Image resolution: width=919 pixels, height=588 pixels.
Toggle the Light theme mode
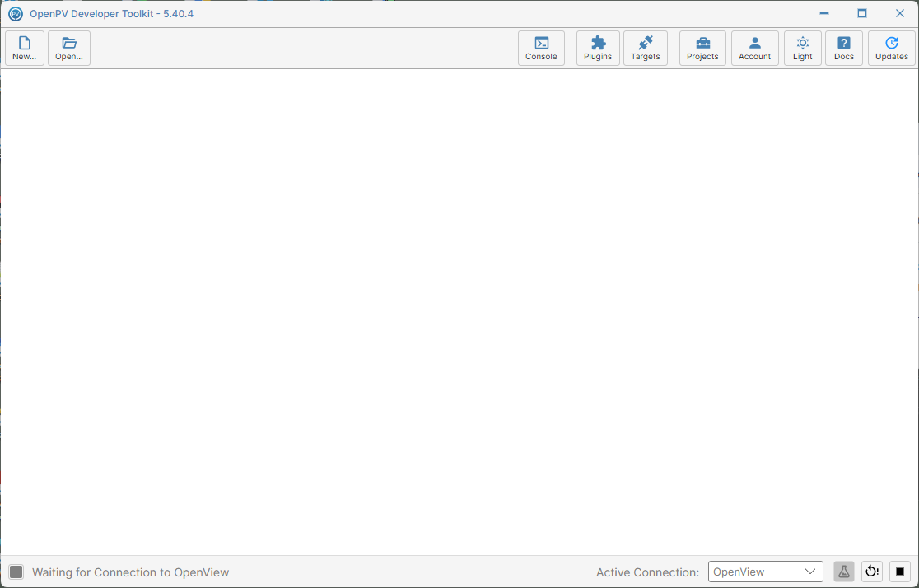(x=802, y=48)
